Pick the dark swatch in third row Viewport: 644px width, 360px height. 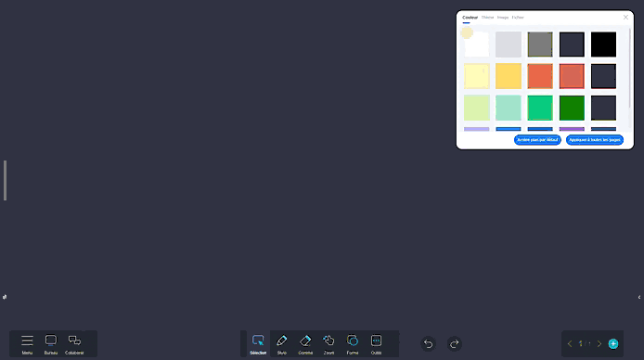(603, 108)
